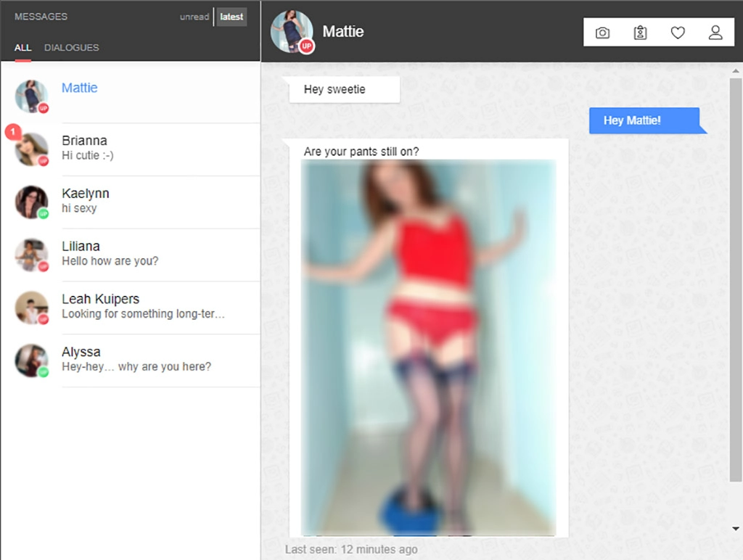Image resolution: width=743 pixels, height=560 pixels.
Task: Open the blurred lingerie photo from Mattie
Action: 428,348
